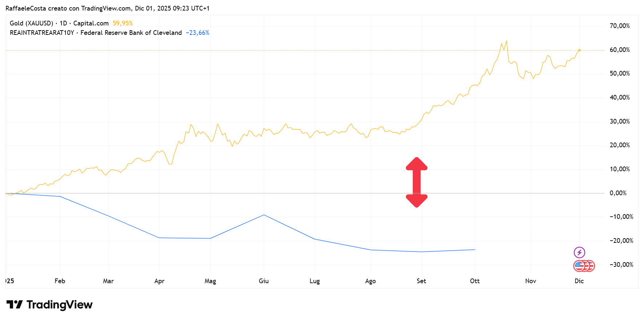Click the 0,00% price scale label
This screenshot has width=644, height=321.
pos(618,193)
